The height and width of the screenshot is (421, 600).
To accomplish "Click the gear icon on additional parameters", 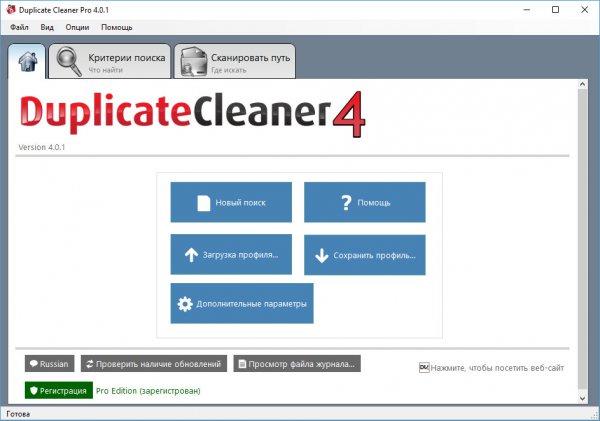I will coord(185,304).
